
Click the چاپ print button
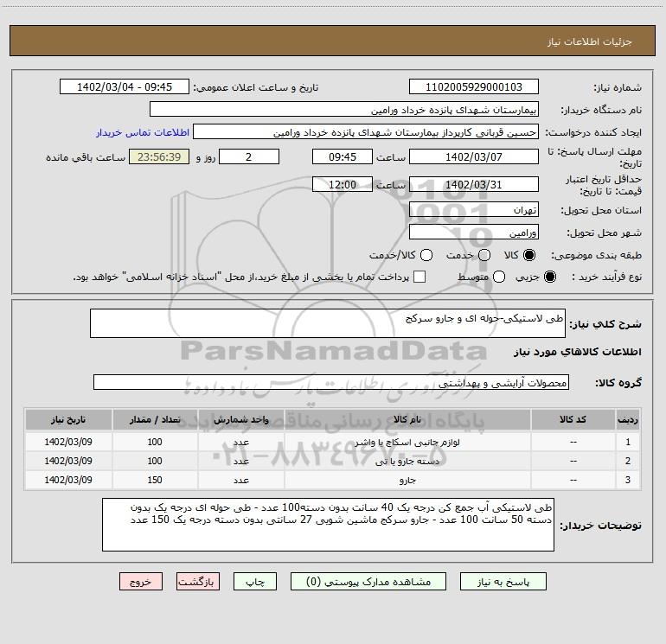255,582
